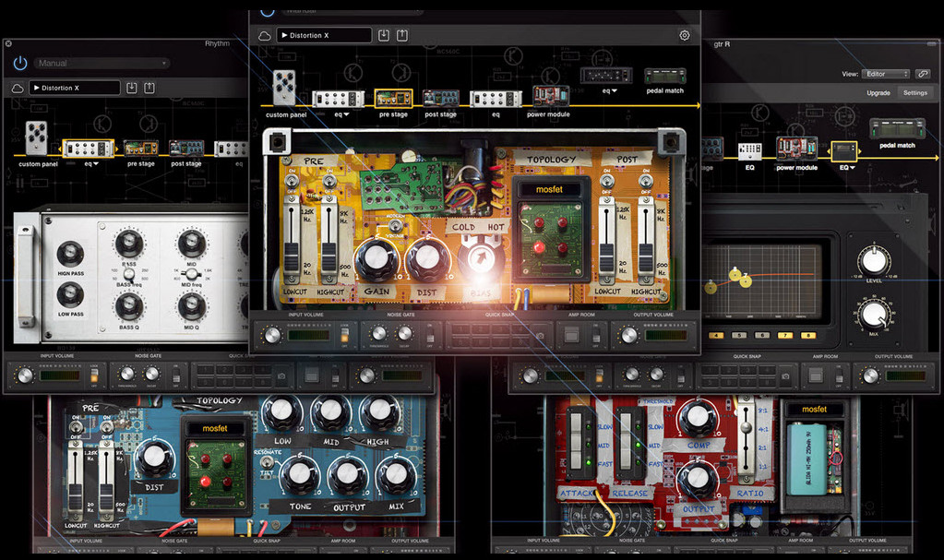The height and width of the screenshot is (560, 944).
Task: Select highlighted pre stage module in center window
Action: [x=393, y=98]
